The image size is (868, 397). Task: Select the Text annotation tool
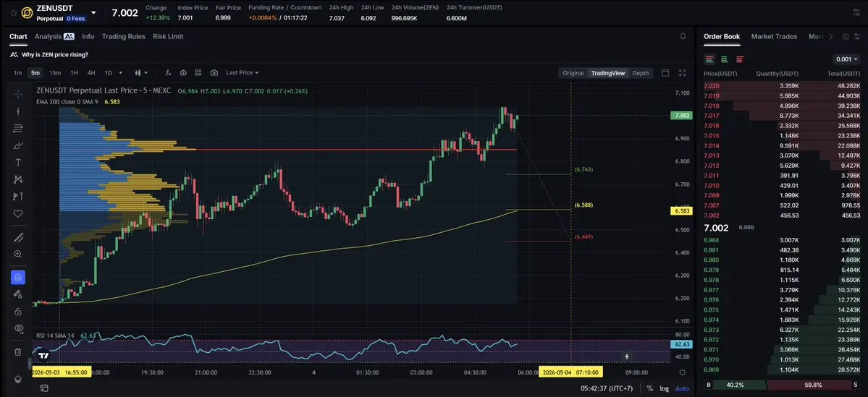click(x=17, y=163)
